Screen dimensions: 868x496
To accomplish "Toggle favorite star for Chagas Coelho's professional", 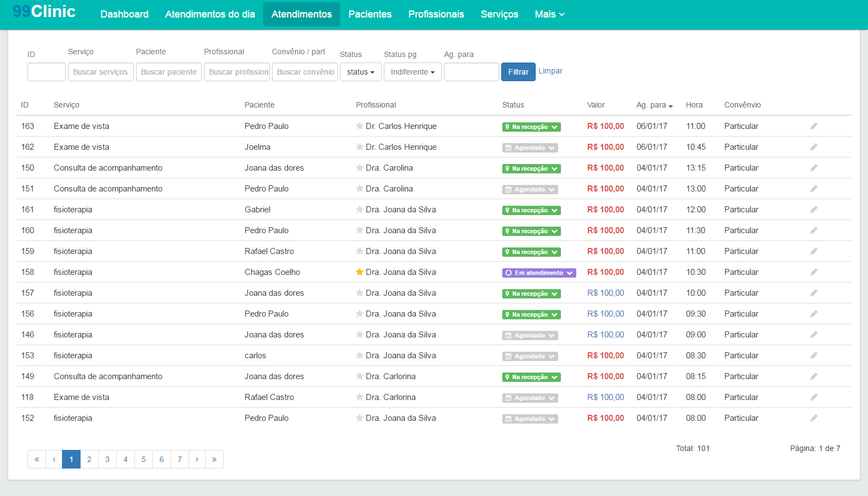I will pos(360,272).
